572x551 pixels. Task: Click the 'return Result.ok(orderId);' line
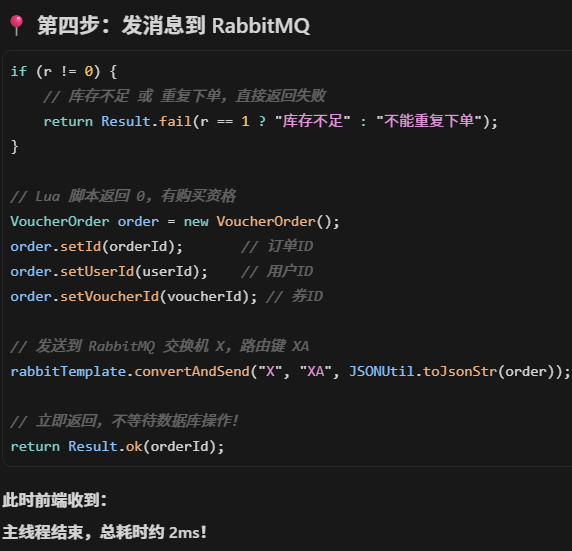(117, 446)
